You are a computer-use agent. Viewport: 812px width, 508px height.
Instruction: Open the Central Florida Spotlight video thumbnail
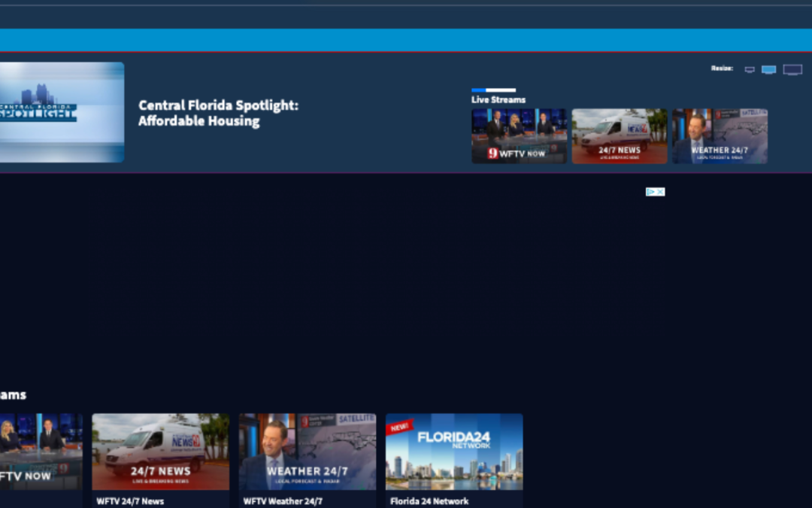tap(62, 112)
